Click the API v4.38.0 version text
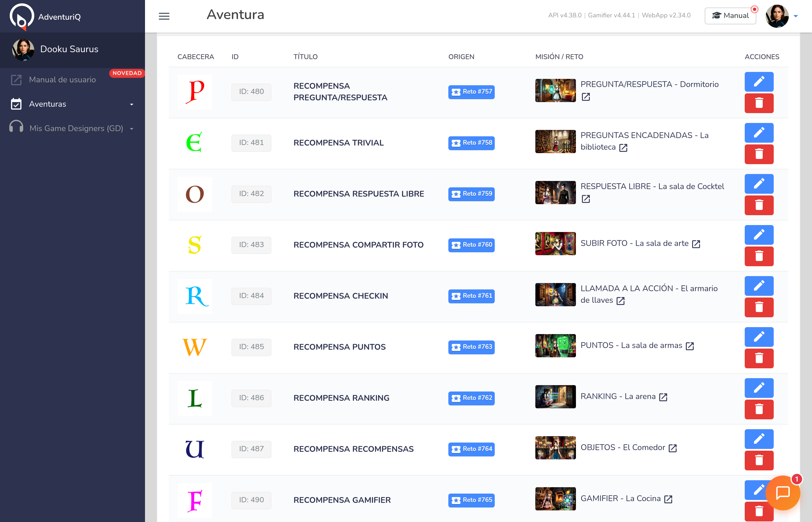 (564, 15)
